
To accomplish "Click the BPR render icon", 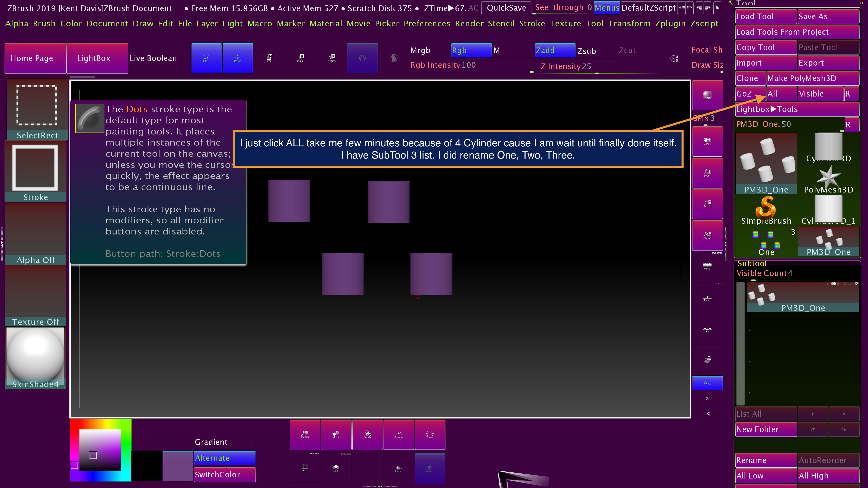I will [x=707, y=95].
